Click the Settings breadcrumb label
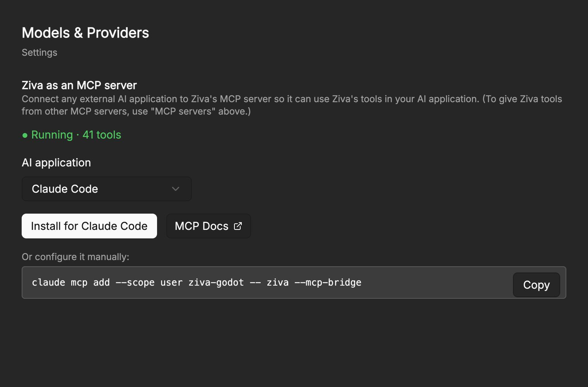Viewport: 588px width, 387px height. pos(39,53)
